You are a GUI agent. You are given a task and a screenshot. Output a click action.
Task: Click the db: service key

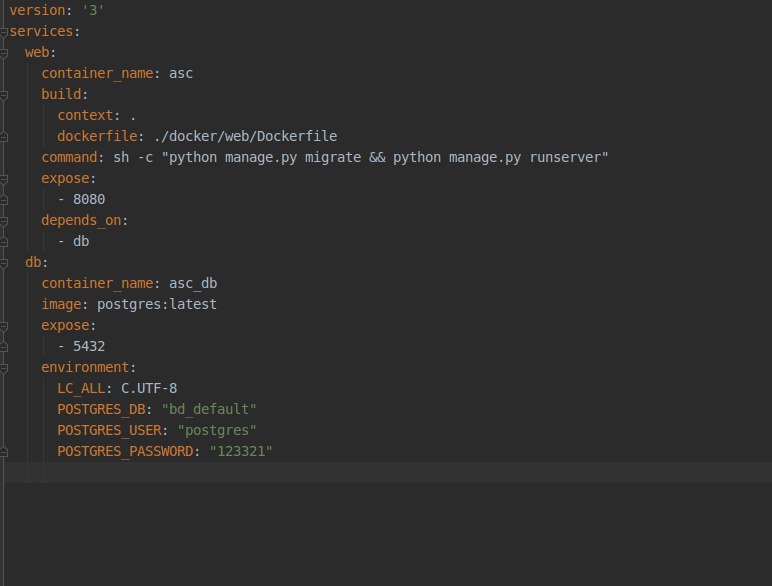pos(33,262)
